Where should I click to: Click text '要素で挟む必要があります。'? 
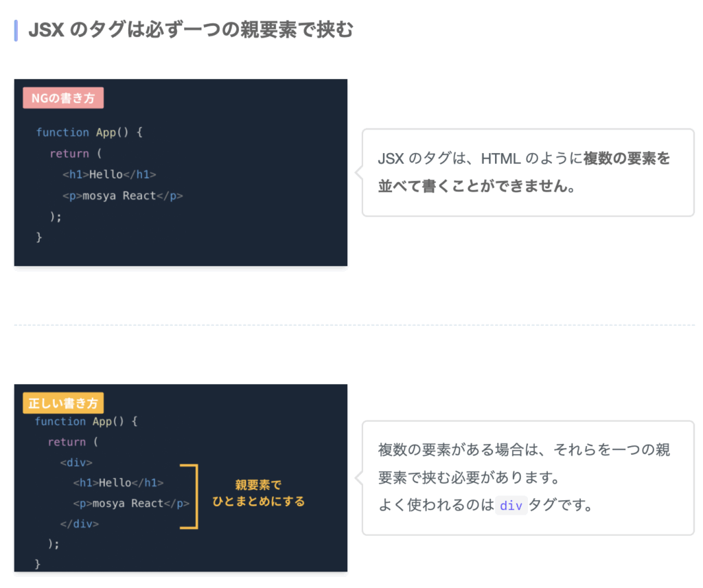(470, 478)
